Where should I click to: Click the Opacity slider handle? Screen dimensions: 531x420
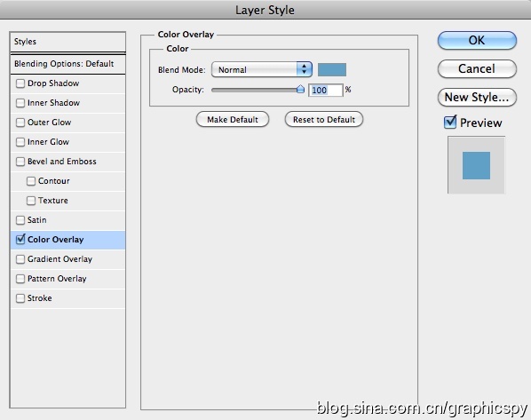pos(300,89)
